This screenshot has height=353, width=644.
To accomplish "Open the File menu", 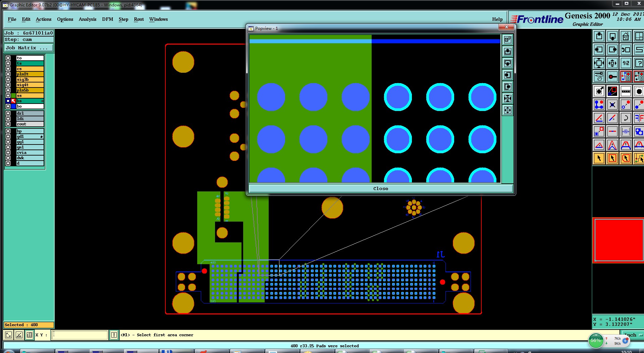I will point(12,19).
